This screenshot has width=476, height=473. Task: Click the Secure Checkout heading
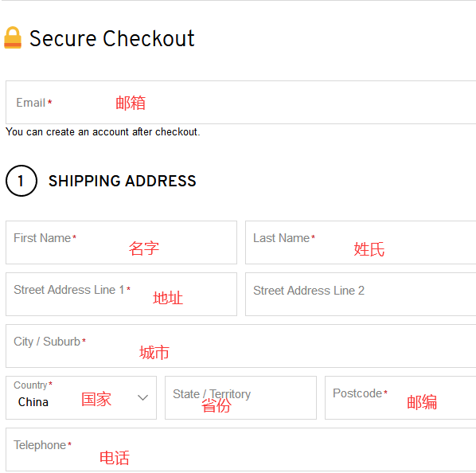pos(112,38)
